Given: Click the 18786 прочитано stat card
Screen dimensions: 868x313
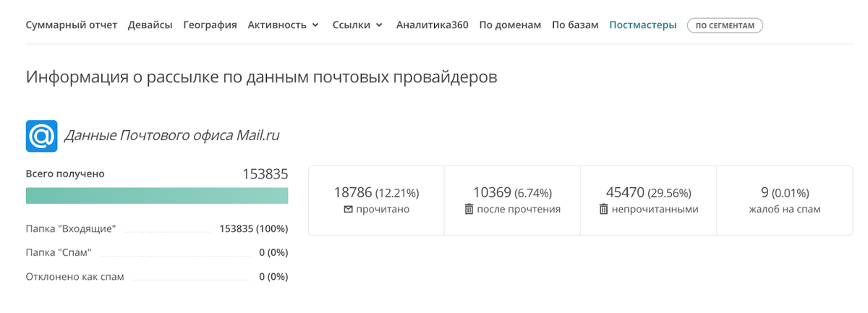Looking at the screenshot, I should point(376,200).
